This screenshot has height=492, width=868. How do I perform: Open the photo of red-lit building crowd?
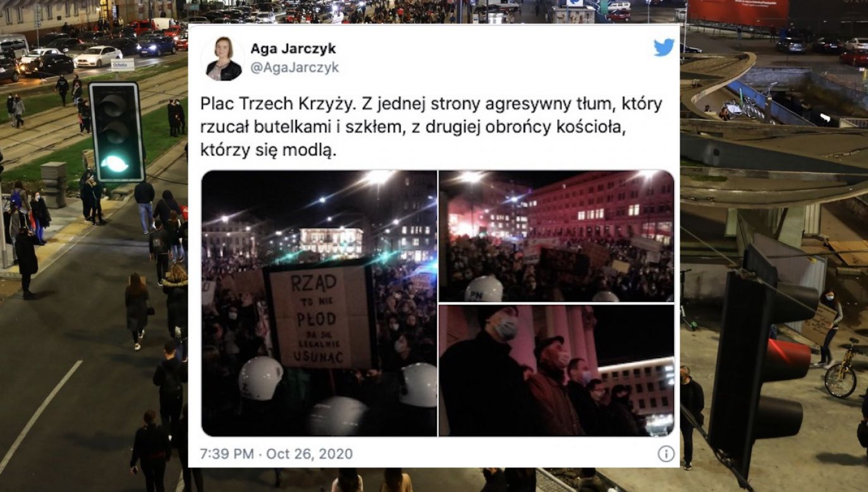pos(556,236)
